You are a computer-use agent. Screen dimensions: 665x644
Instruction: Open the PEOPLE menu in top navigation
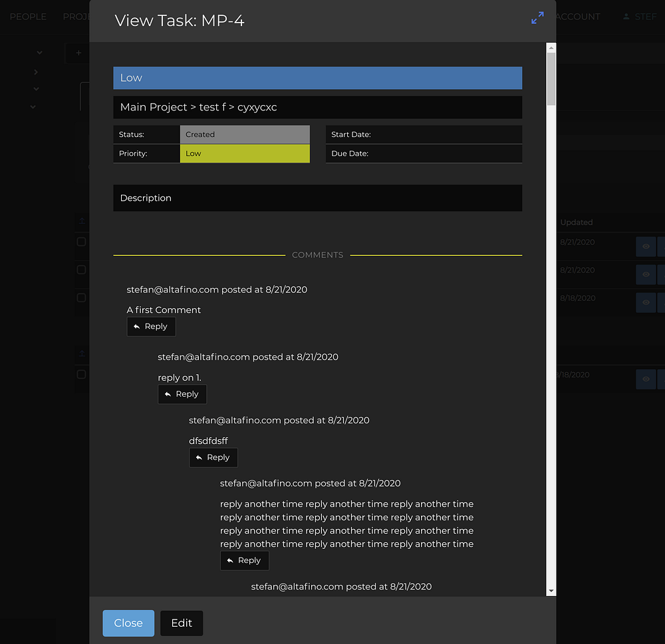point(28,17)
